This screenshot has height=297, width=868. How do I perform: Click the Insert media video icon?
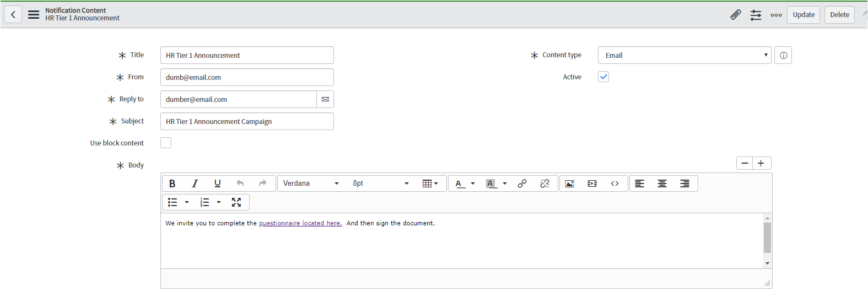pos(592,183)
